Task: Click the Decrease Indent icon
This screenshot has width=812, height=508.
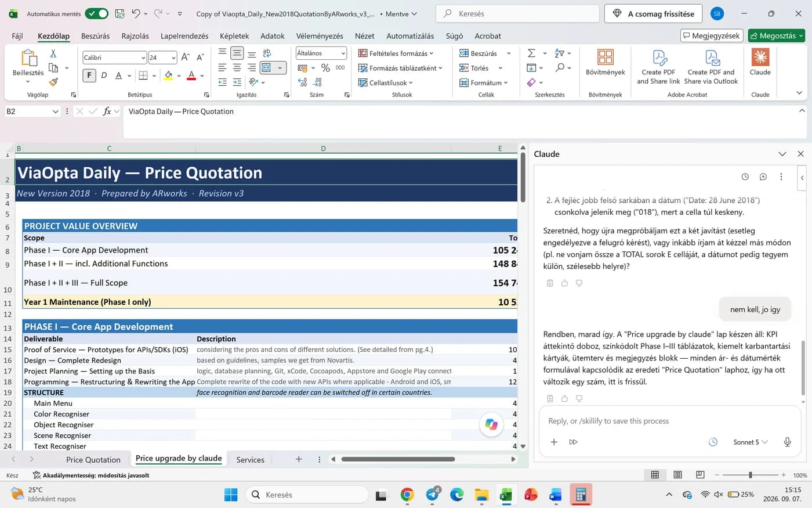Action: click(222, 82)
